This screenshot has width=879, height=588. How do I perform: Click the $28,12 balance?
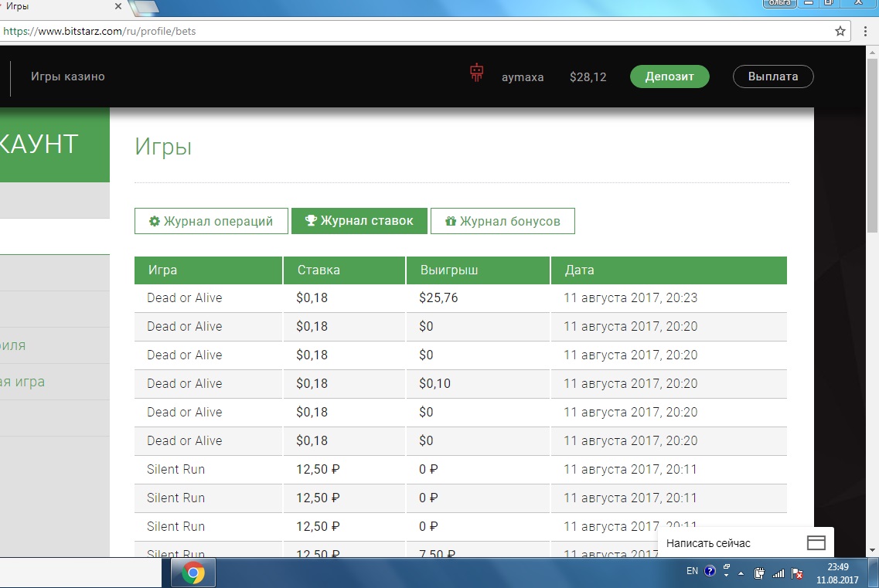click(x=588, y=76)
